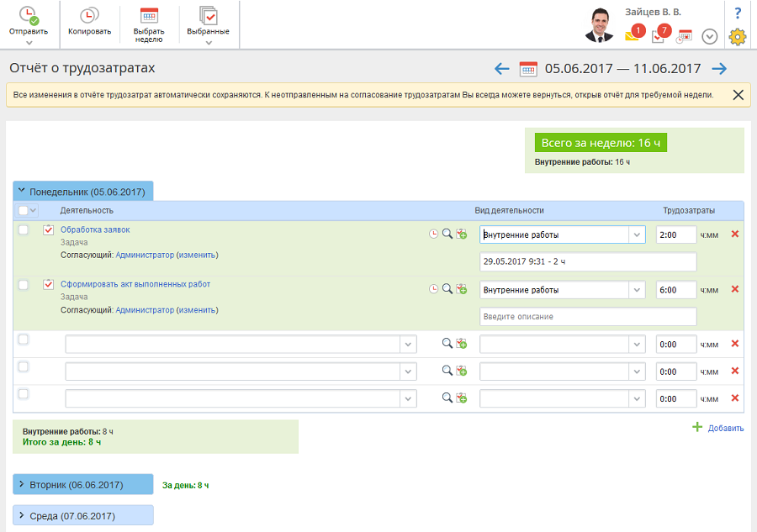757x532 pixels.
Task: Open the settings gear icon
Action: click(x=737, y=36)
